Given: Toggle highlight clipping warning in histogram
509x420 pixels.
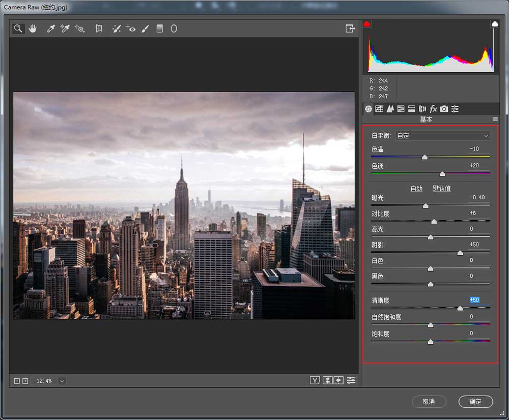Looking at the screenshot, I should click(495, 24).
